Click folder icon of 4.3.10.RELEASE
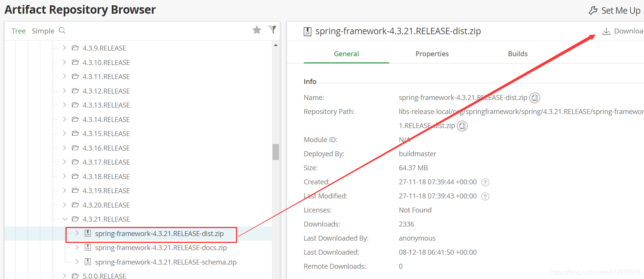The width and height of the screenshot is (644, 279). point(75,62)
